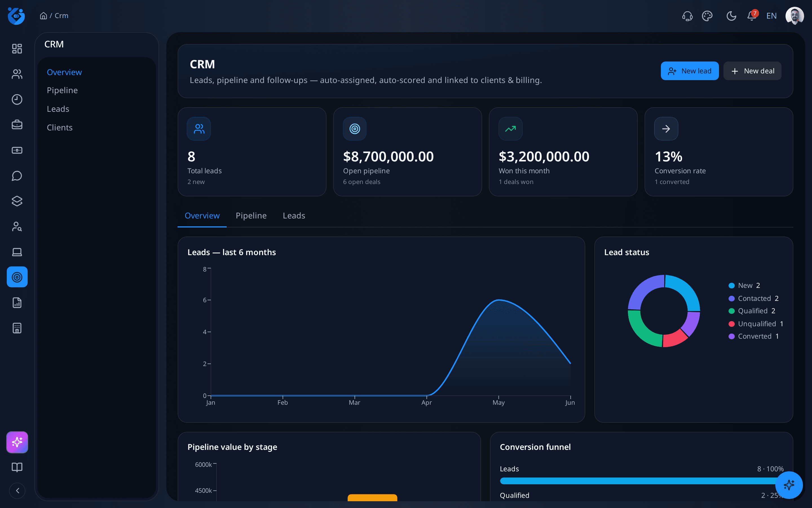Collapse the sidebar with the chevron button
Screen dimensions: 812x508
coord(17,491)
